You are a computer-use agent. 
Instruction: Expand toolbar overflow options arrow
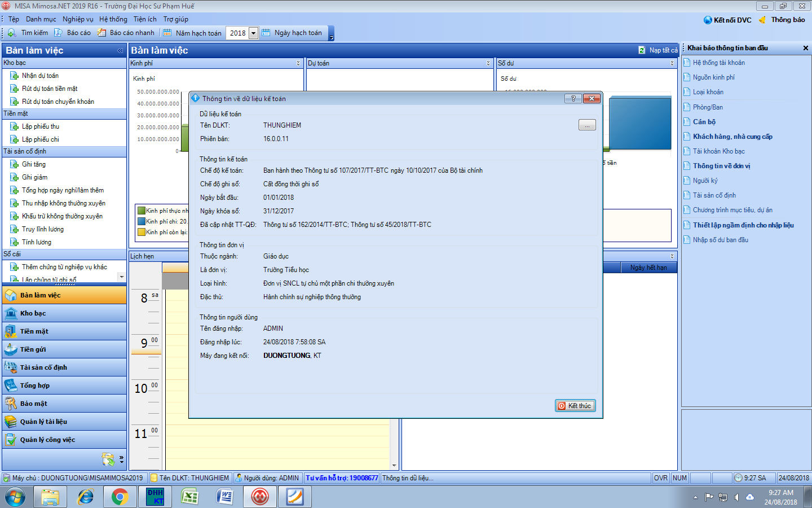[x=332, y=37]
